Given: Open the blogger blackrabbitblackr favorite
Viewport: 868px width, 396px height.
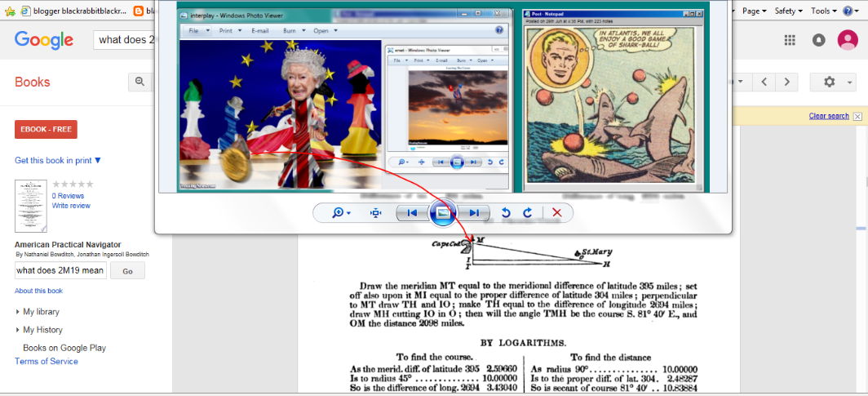Looking at the screenshot, I should tap(73, 11).
